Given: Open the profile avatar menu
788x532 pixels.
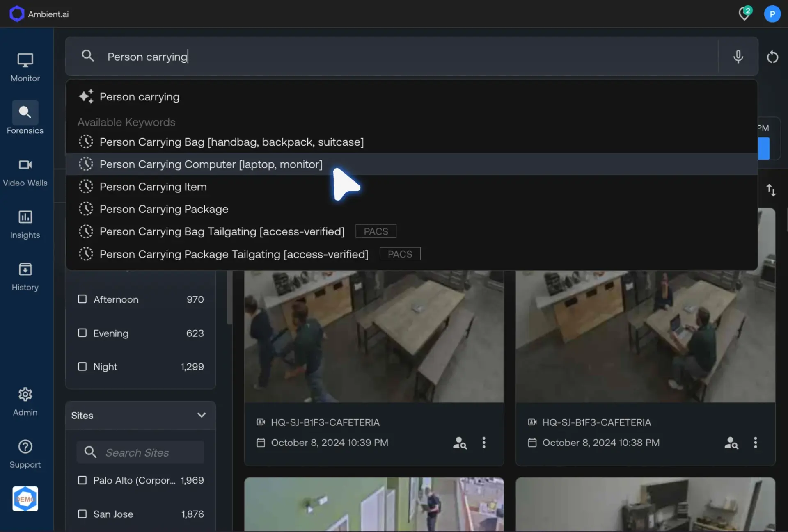Looking at the screenshot, I should (772, 14).
